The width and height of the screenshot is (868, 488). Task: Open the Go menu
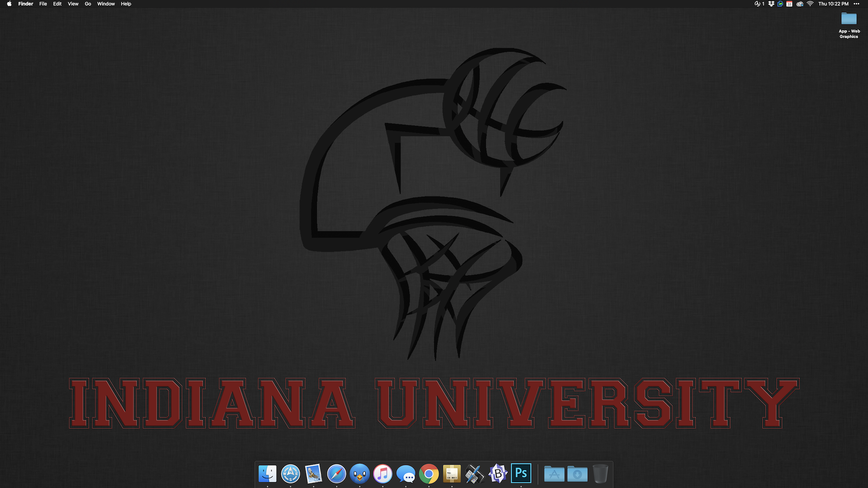pyautogui.click(x=88, y=4)
